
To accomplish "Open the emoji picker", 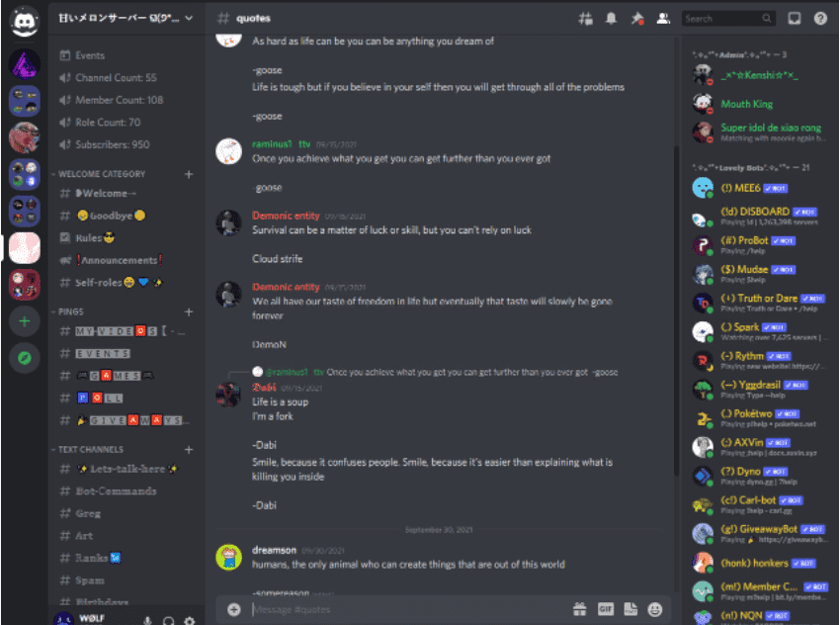I will pyautogui.click(x=654, y=609).
